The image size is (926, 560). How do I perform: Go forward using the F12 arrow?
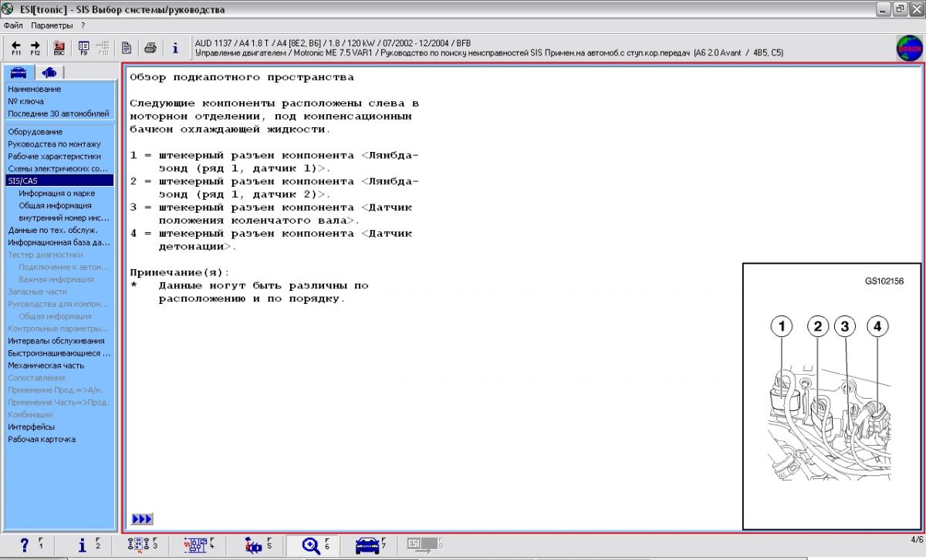click(x=35, y=48)
